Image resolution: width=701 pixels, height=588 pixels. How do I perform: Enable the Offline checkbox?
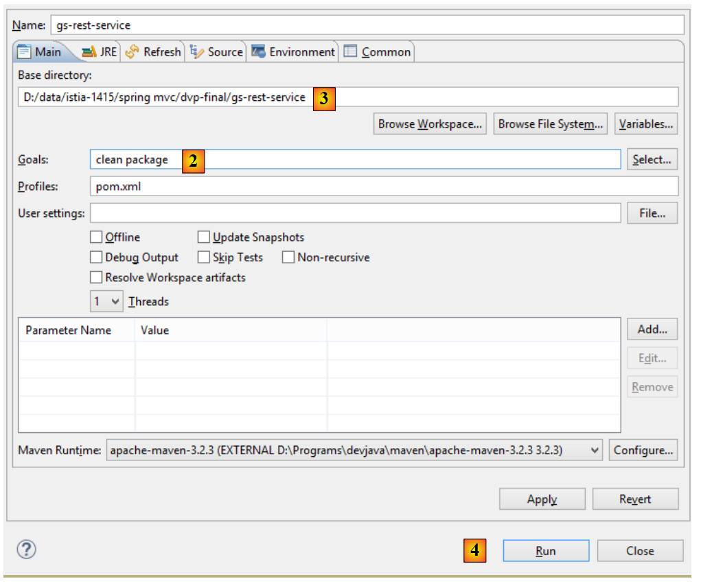pyautogui.click(x=96, y=237)
